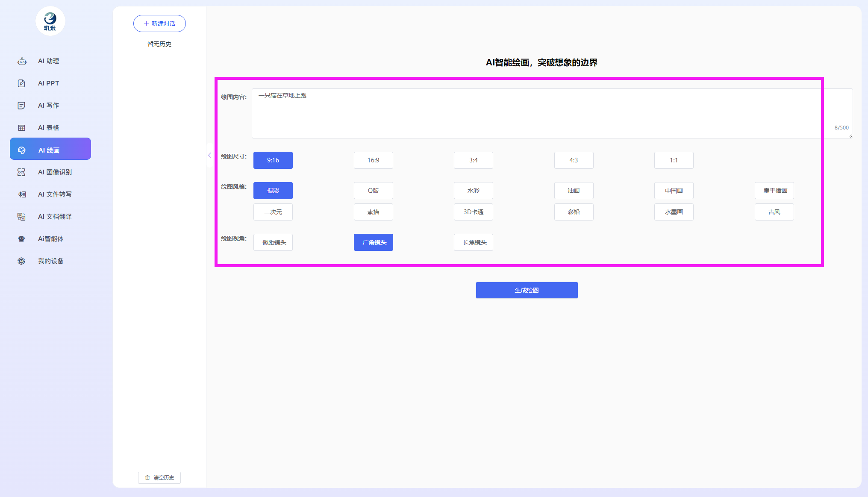
Task: Click the 玑米 logo at top left
Action: tap(50, 21)
